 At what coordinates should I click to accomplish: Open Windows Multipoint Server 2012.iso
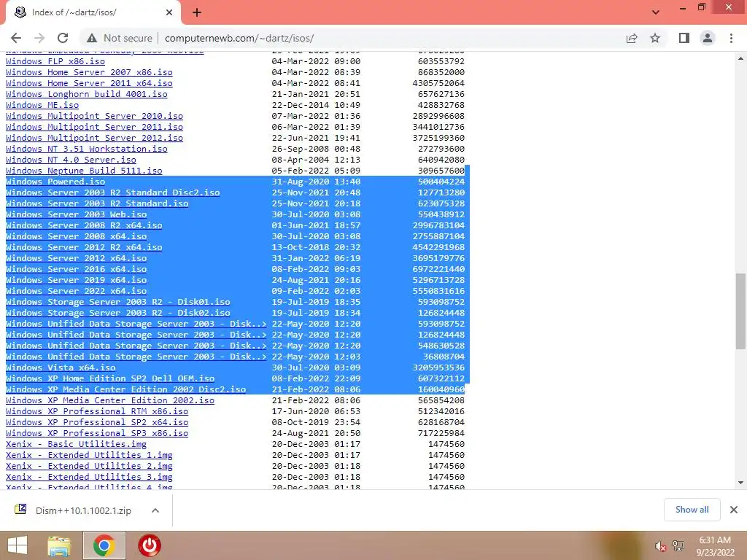click(94, 138)
